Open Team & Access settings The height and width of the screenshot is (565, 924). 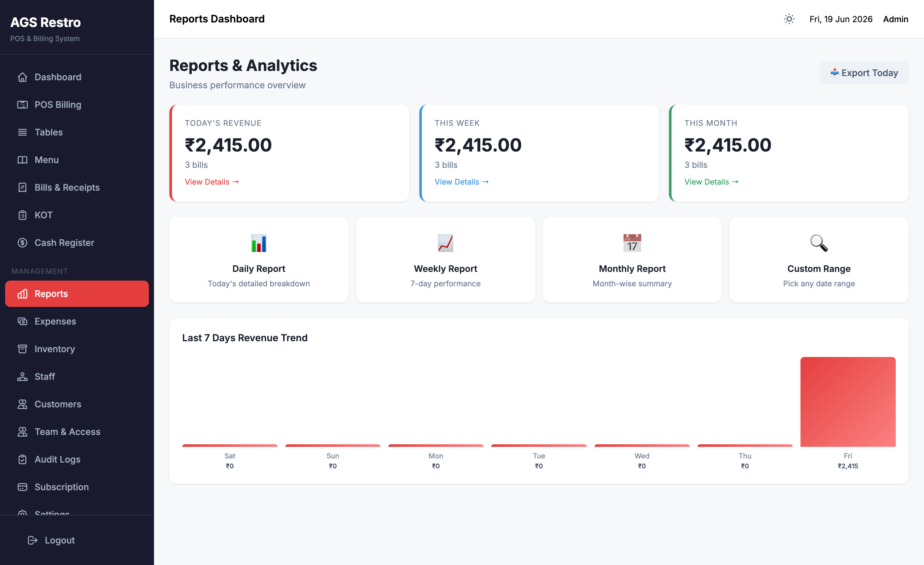pos(77,432)
